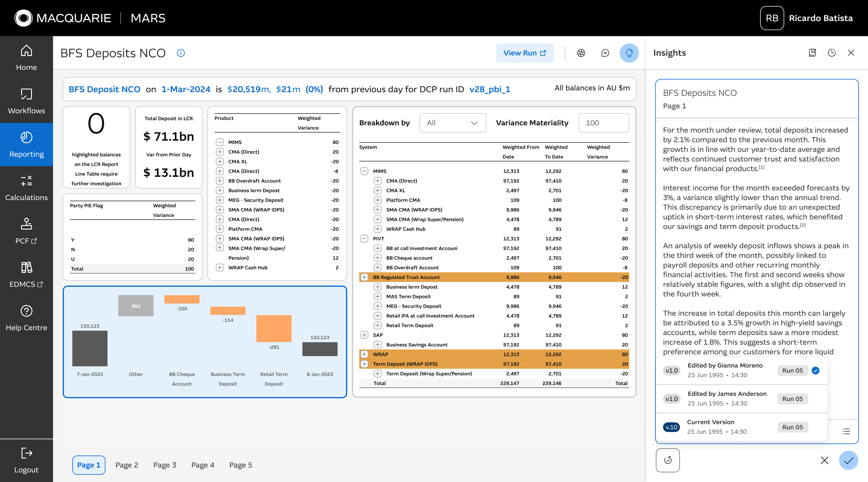Go to Home in the sidebar
This screenshot has width=868, height=482.
26,58
